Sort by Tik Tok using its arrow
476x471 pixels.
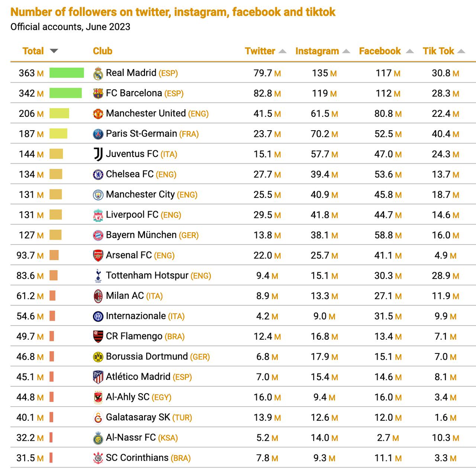click(461, 51)
